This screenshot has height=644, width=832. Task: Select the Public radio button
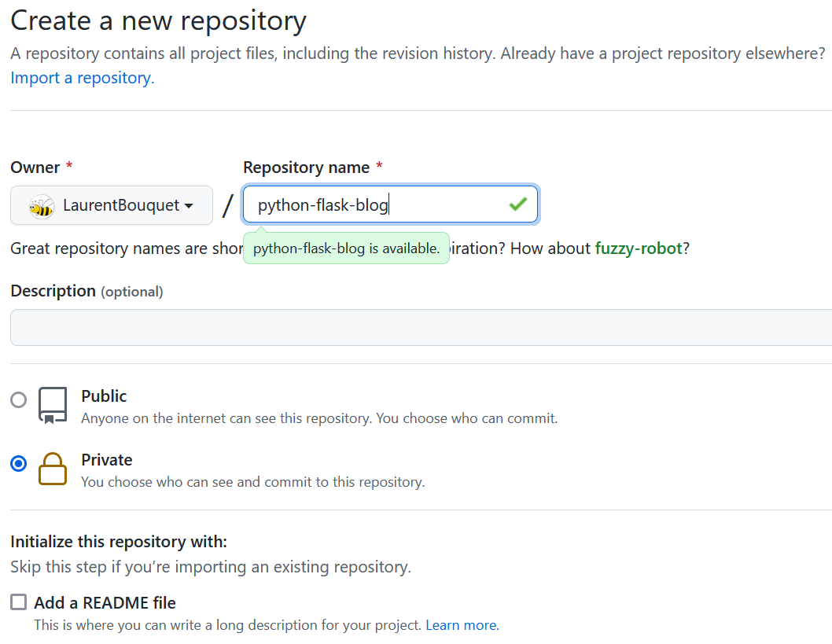click(x=18, y=400)
